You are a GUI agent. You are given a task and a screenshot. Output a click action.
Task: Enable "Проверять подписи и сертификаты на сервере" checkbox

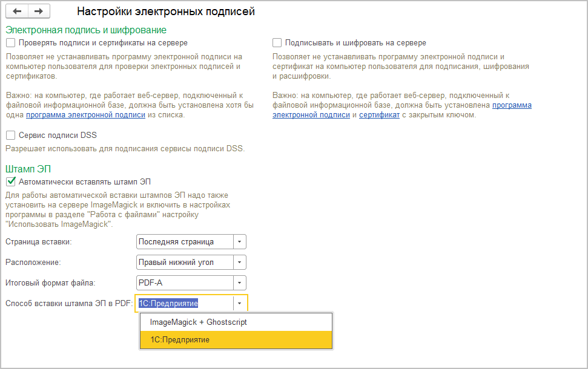click(10, 43)
